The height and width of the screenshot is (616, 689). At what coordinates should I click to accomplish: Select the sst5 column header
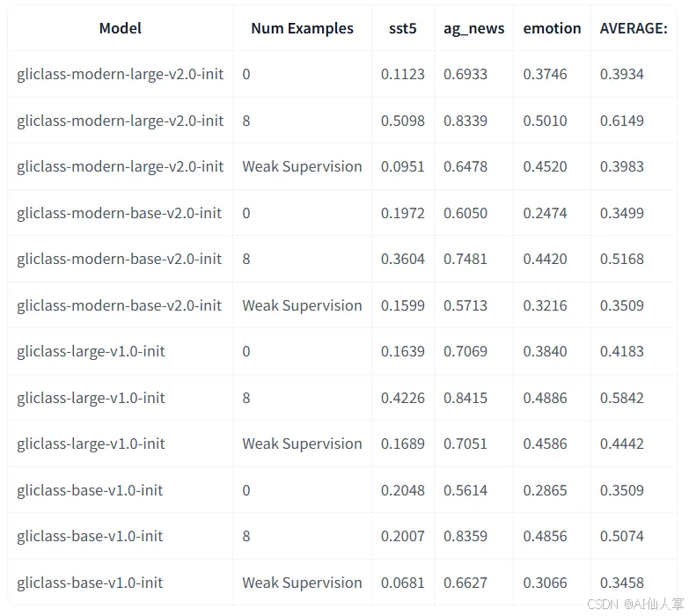click(x=402, y=28)
